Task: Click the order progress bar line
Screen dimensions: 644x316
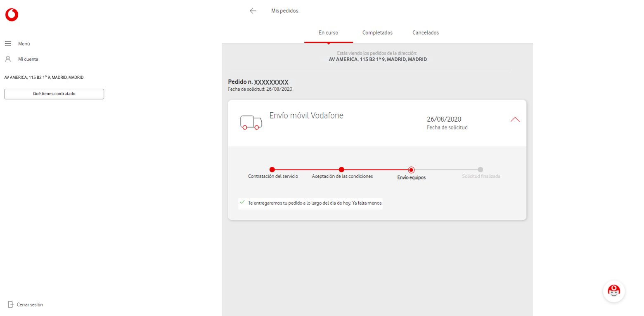Action: [x=376, y=170]
